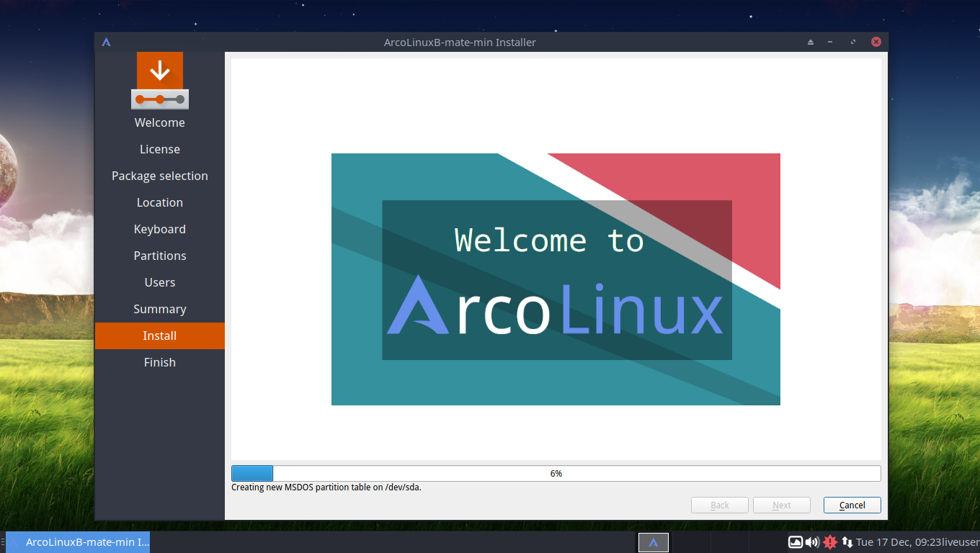Open the clock showing Tue 17 Dec, 09:23

pyautogui.click(x=897, y=542)
